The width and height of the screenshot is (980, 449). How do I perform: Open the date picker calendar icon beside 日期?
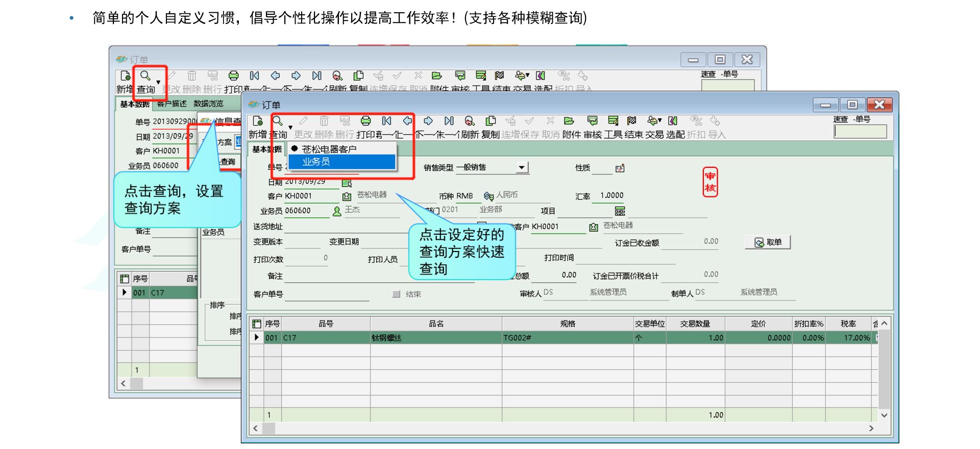347,183
